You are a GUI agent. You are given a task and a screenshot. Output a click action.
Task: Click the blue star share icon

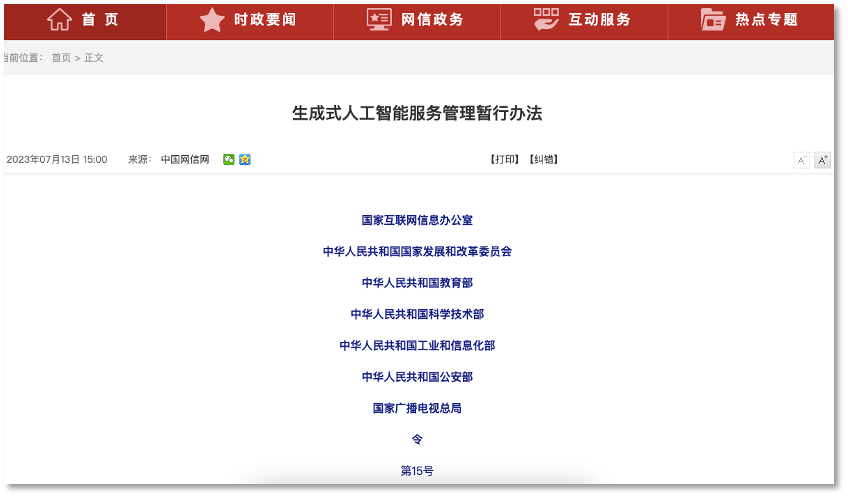[x=245, y=159]
